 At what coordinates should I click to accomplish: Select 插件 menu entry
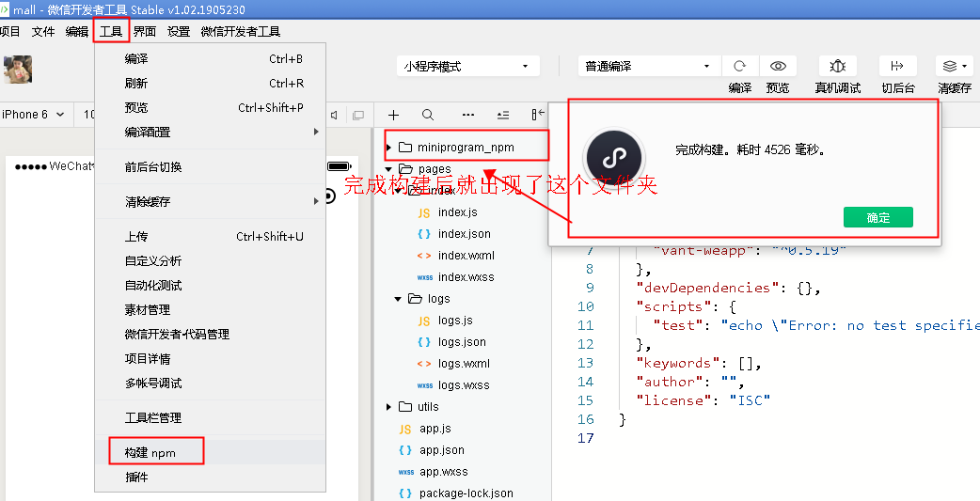tap(211, 478)
